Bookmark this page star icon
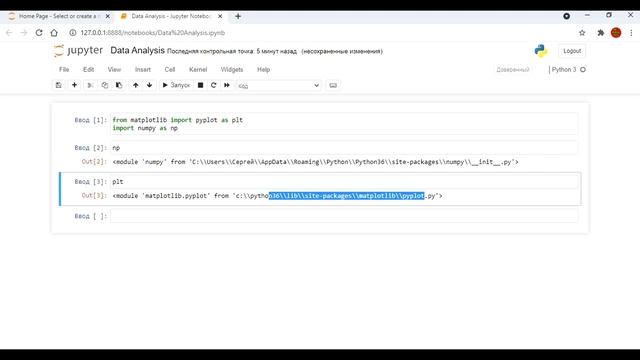 click(x=582, y=33)
